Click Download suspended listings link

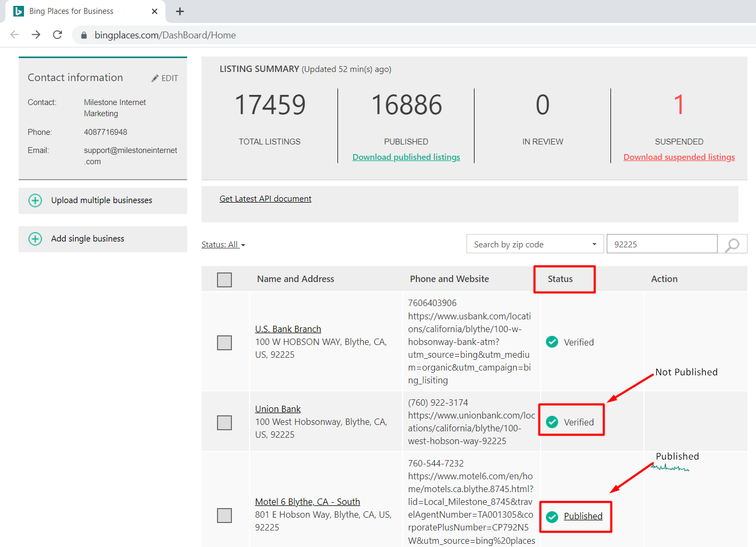tap(679, 157)
